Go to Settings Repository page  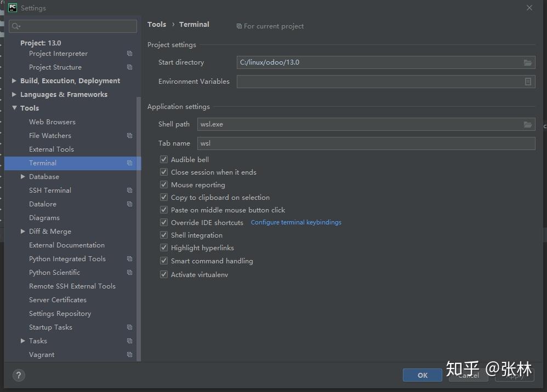[60, 314]
